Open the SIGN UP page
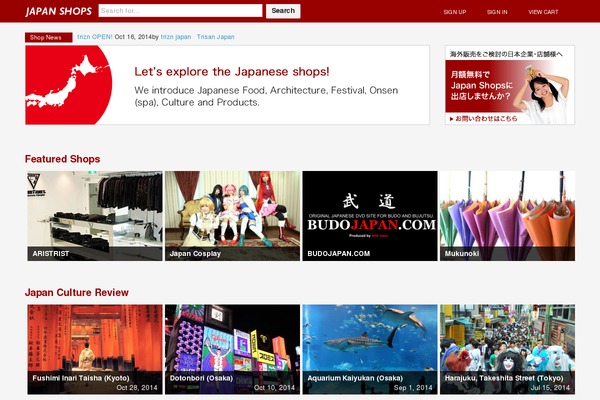The height and width of the screenshot is (400, 600). (x=455, y=12)
